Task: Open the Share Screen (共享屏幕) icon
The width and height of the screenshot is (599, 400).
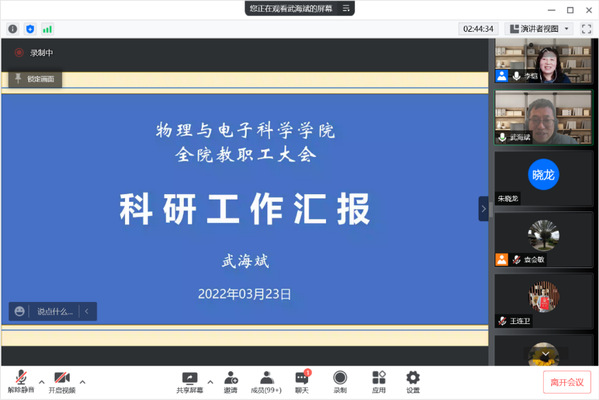Action: click(x=189, y=382)
